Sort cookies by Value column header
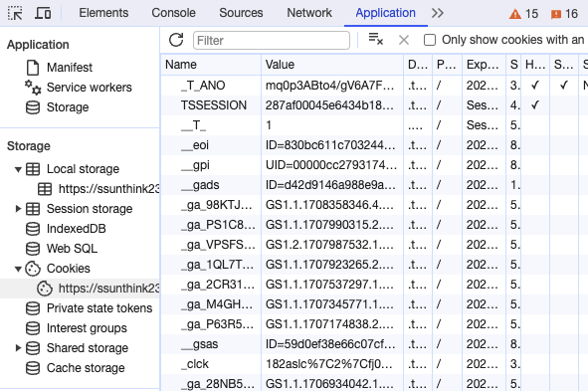Image resolution: width=588 pixels, height=391 pixels. point(332,65)
